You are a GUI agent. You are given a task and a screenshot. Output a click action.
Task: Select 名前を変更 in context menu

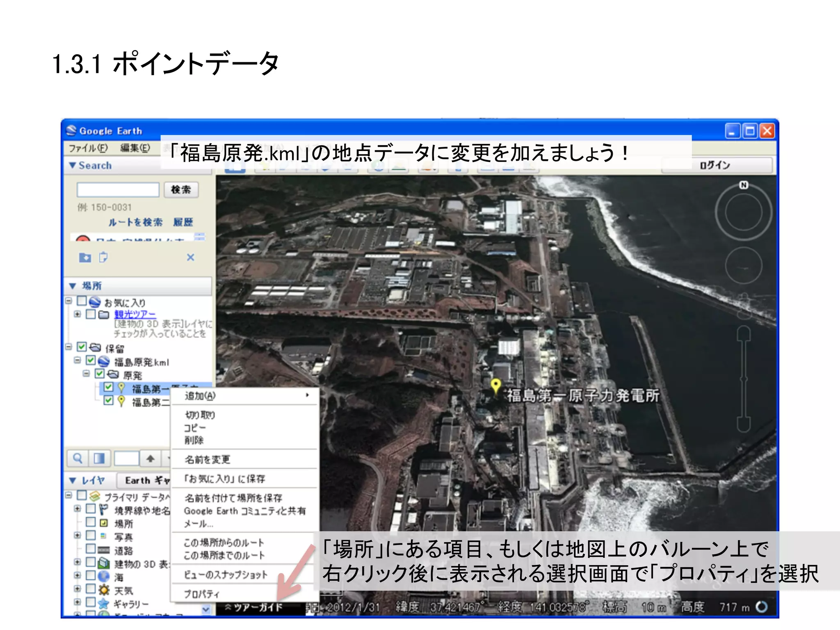coord(207,459)
